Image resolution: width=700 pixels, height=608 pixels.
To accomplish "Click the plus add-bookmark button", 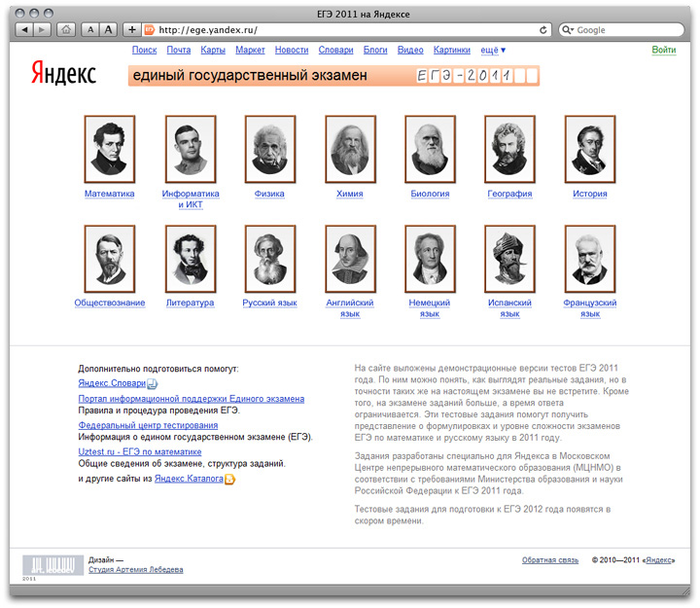I will (x=132, y=29).
